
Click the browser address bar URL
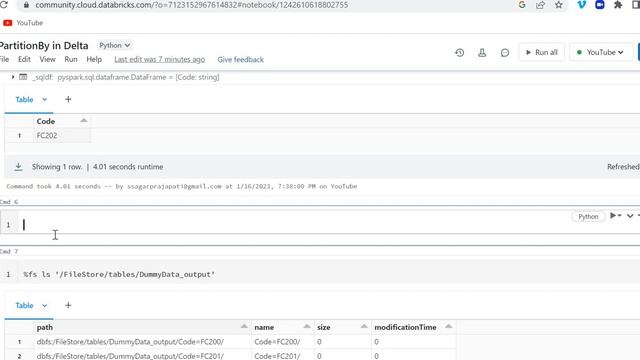[x=191, y=5]
